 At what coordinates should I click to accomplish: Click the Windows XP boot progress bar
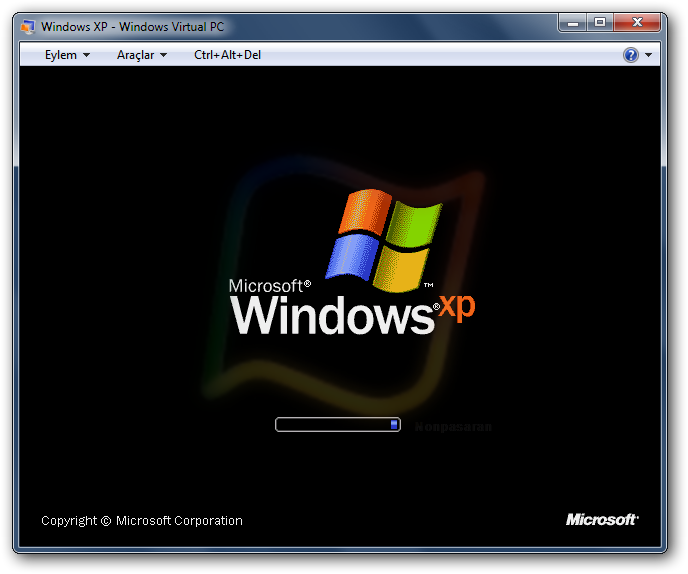coord(338,424)
